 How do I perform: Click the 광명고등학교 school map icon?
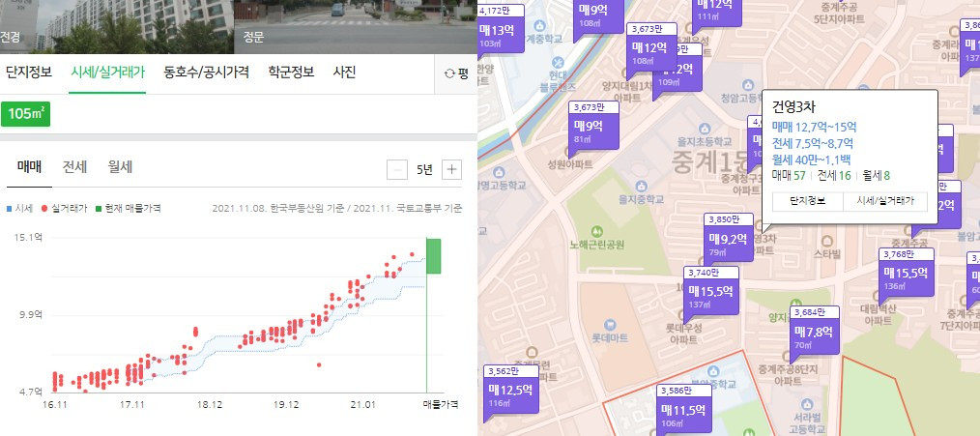(x=499, y=171)
